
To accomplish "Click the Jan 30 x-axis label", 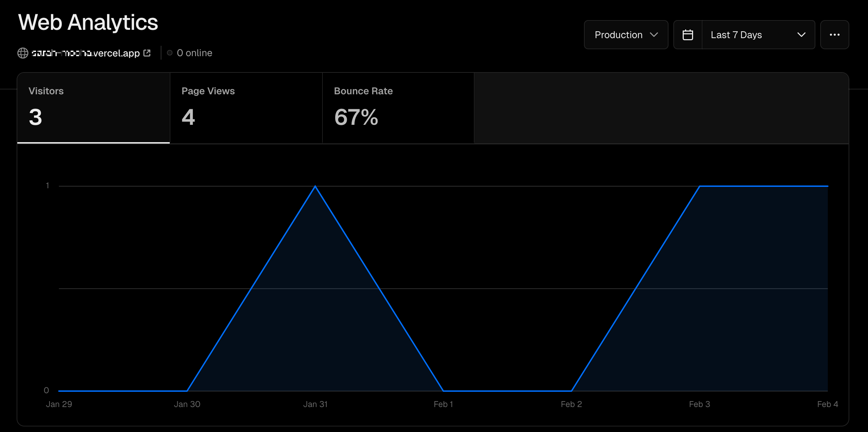I will click(187, 404).
